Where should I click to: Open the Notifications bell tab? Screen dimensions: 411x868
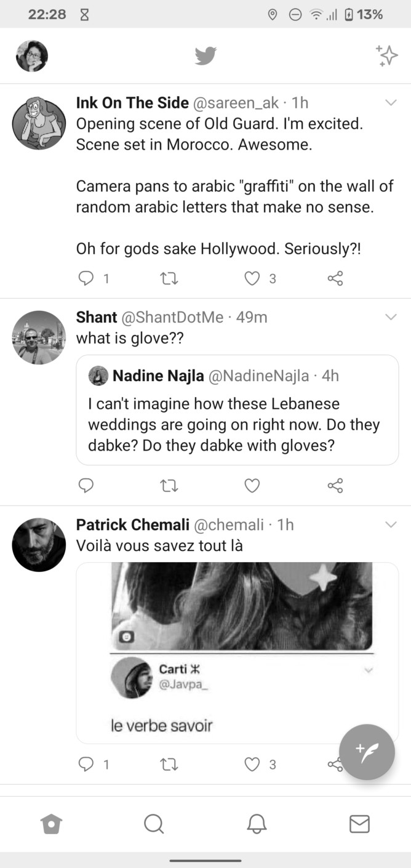pos(257,824)
